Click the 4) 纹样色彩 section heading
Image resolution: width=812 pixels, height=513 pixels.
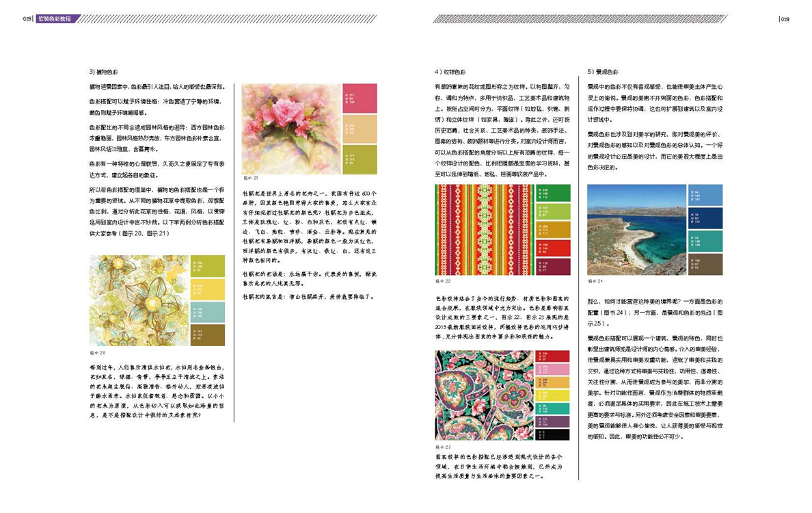point(450,71)
